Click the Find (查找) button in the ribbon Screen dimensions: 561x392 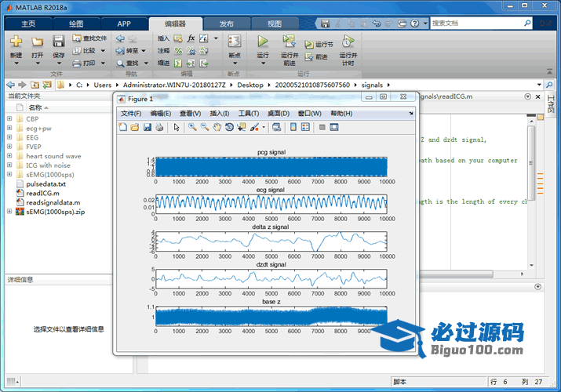pyautogui.click(x=132, y=64)
